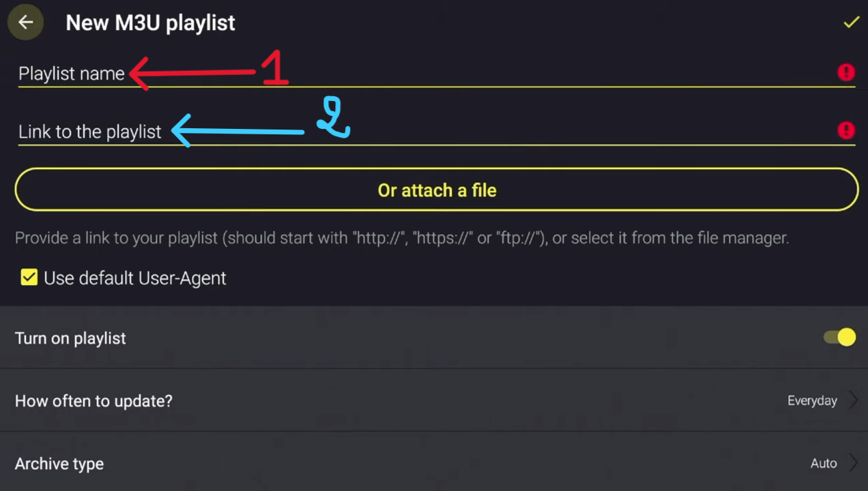Uncheck the Use default User-Agent checkbox

29,278
